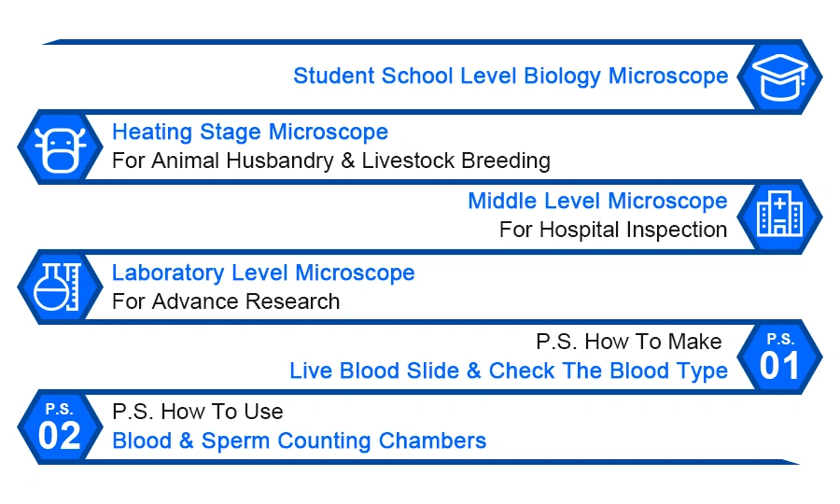Click the graduation cap hexagon icon
Screen dimensions: 840x504
(779, 77)
